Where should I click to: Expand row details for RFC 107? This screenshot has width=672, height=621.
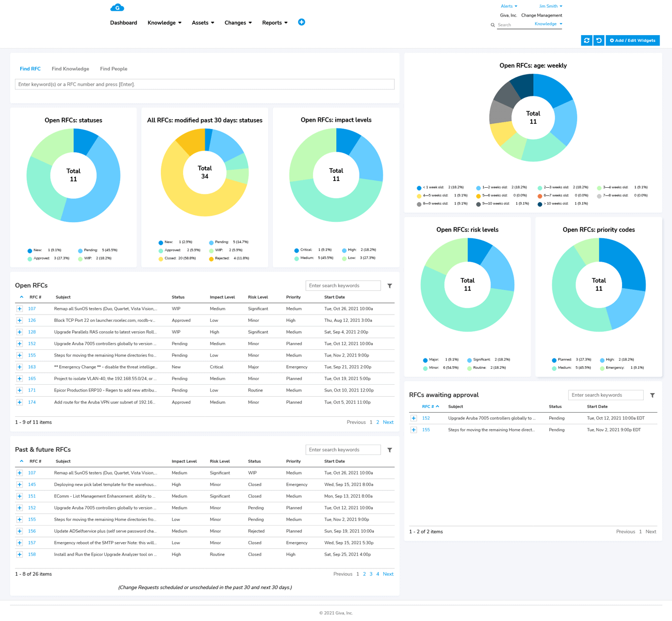(x=20, y=308)
